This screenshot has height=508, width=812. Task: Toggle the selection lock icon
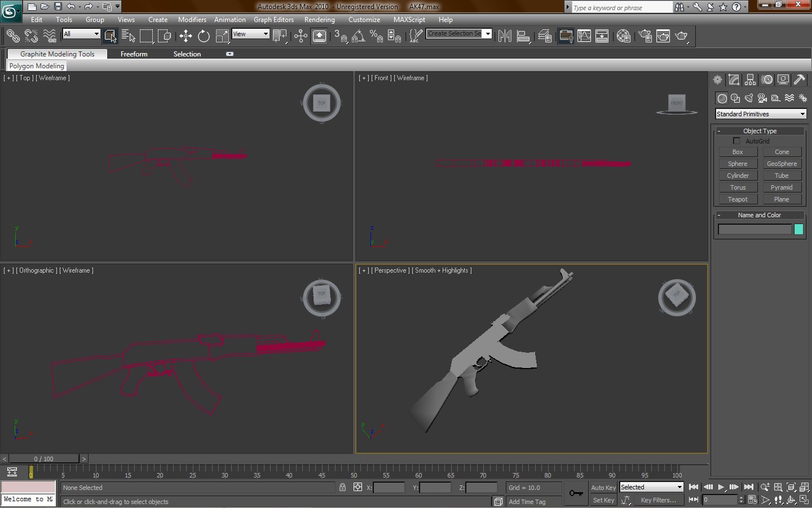coord(342,487)
